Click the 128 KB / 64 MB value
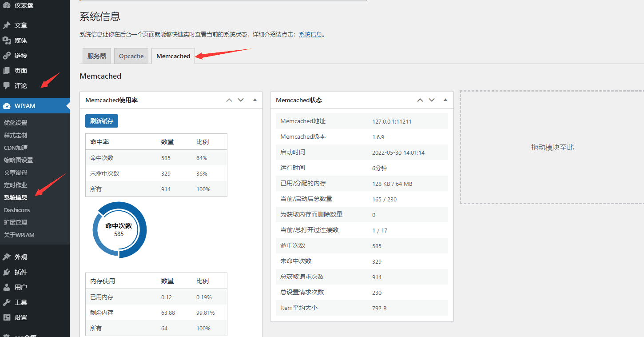644x337 pixels. coord(392,184)
